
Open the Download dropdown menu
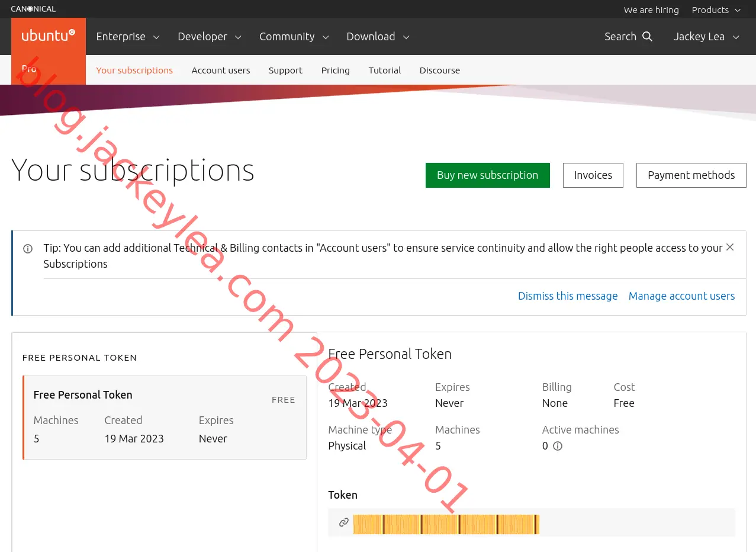378,37
